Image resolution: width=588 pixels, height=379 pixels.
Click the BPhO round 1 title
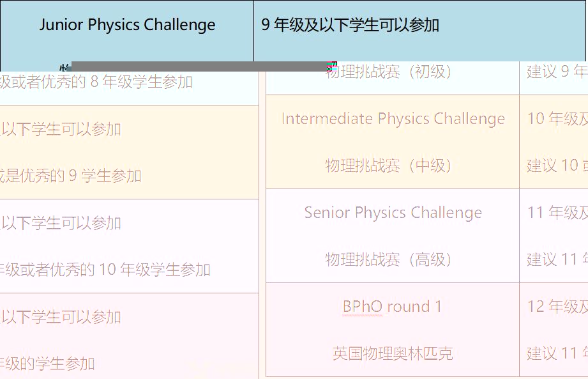pyautogui.click(x=392, y=307)
